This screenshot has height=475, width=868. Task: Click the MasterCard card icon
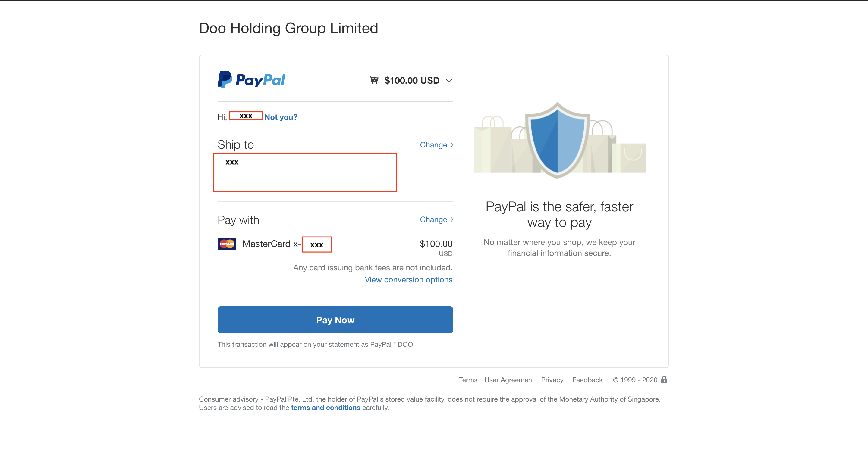(x=227, y=244)
